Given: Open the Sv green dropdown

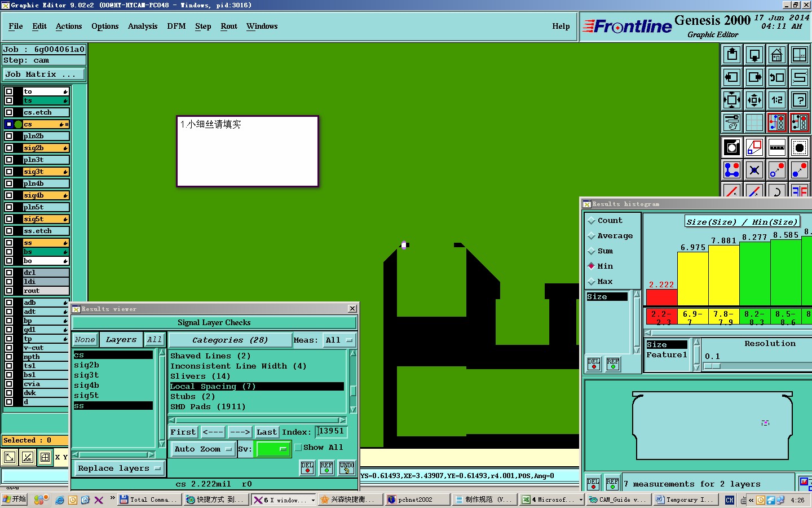Looking at the screenshot, I should click(x=273, y=449).
